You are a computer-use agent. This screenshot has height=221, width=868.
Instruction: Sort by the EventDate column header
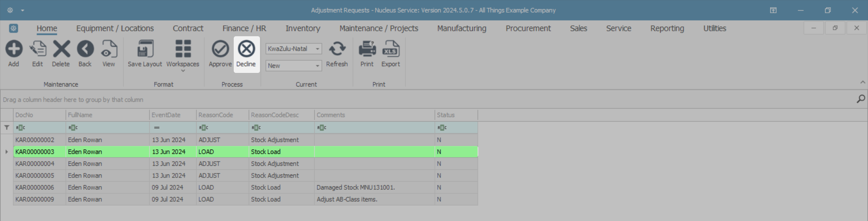(172, 115)
